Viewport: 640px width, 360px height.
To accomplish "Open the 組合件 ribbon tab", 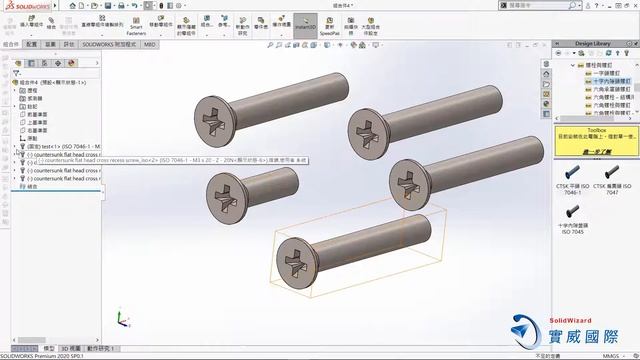I will tap(11, 44).
